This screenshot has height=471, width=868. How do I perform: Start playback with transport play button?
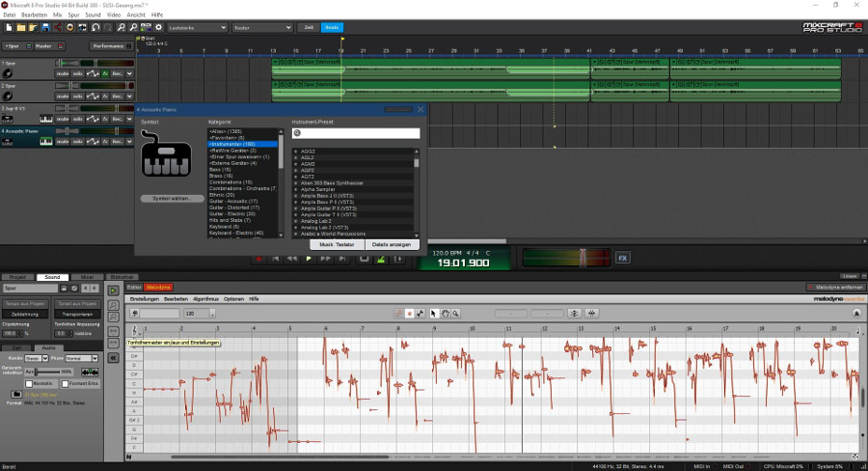(309, 259)
